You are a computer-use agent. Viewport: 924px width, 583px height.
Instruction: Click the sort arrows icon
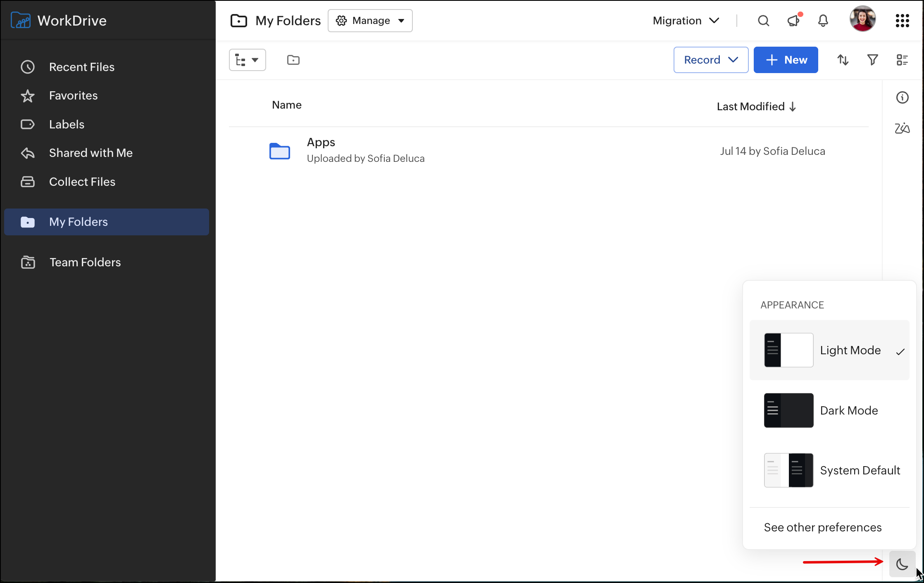[x=843, y=60]
